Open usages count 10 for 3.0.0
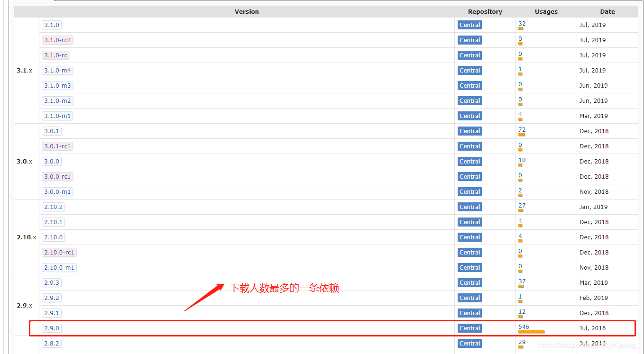 522,160
